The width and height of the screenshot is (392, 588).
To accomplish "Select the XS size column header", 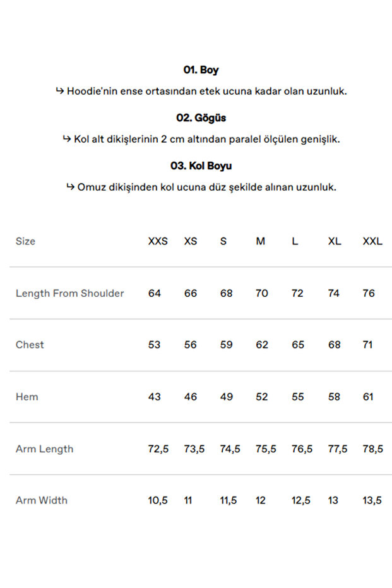I will pyautogui.click(x=191, y=241).
